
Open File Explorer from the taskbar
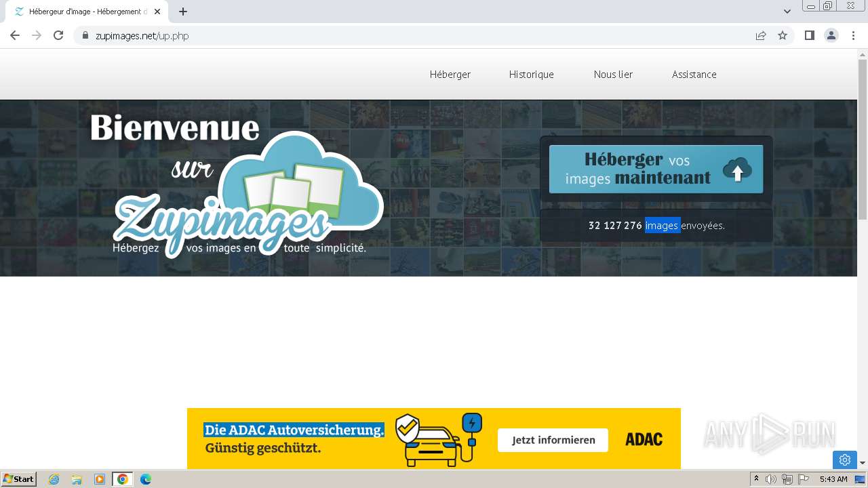tap(77, 479)
